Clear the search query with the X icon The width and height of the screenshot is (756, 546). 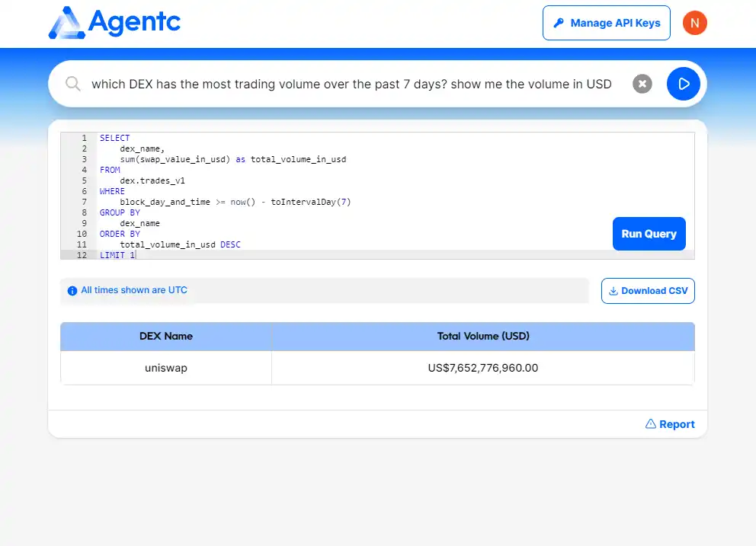click(642, 84)
